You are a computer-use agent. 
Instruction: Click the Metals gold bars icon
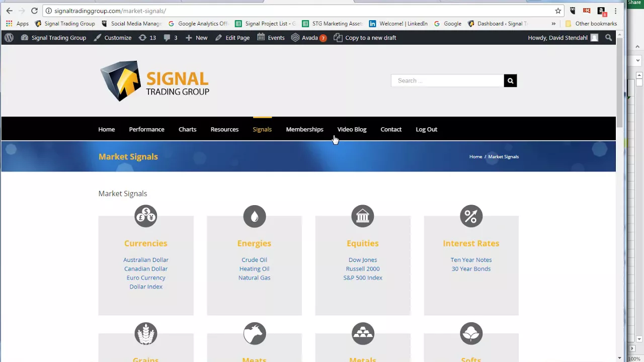coord(363,333)
